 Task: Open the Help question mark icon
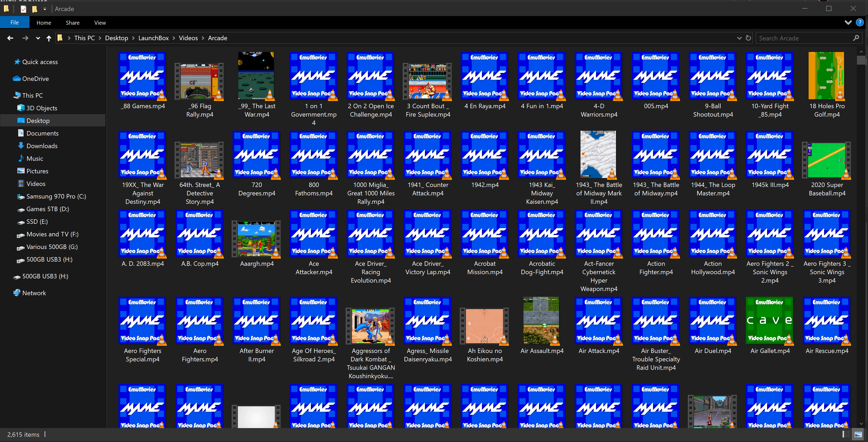click(x=860, y=23)
